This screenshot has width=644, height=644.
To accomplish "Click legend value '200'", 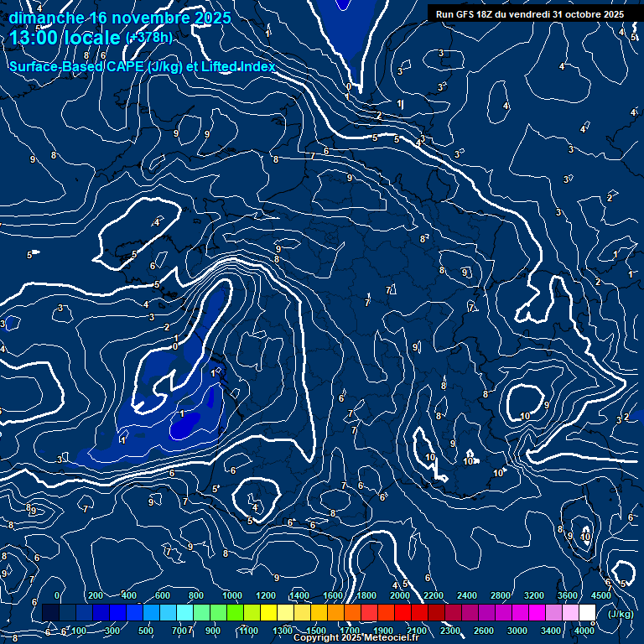I will (96, 595).
